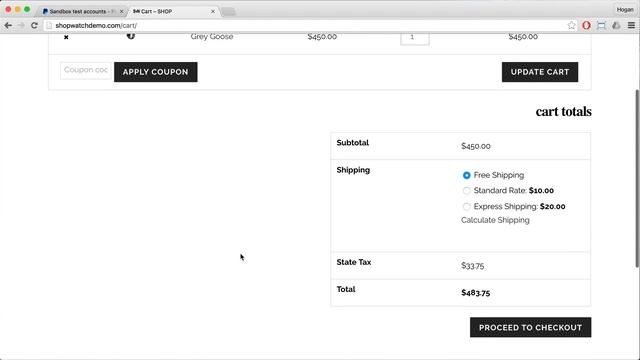Click the page icon in address bar

tap(49, 25)
